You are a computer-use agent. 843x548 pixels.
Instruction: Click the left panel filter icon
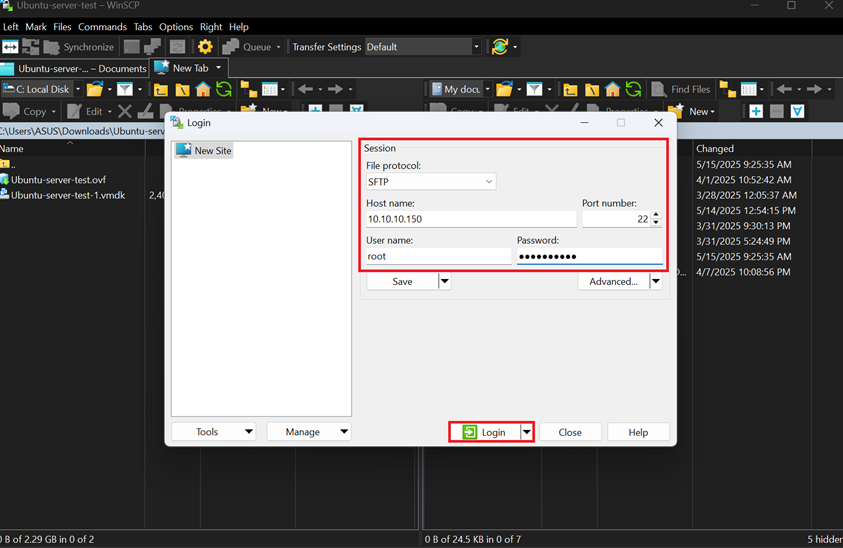[124, 89]
